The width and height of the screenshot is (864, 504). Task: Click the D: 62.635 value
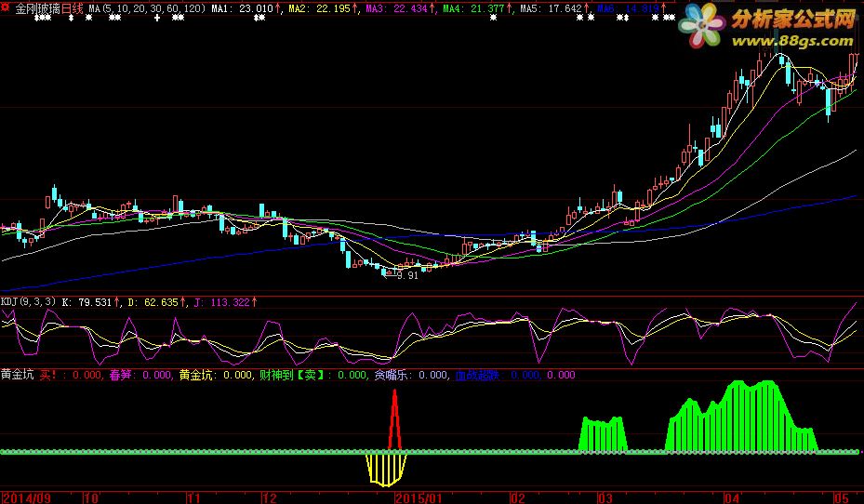153,302
